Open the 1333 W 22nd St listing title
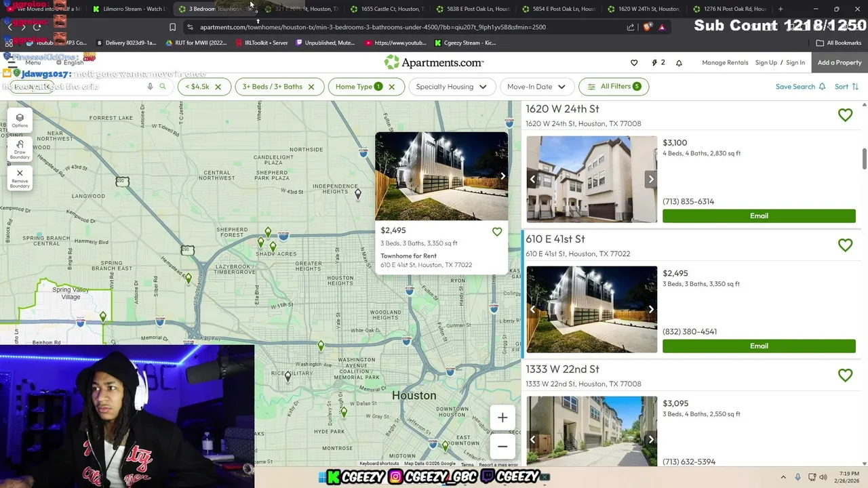This screenshot has width=868, height=488. [x=562, y=369]
